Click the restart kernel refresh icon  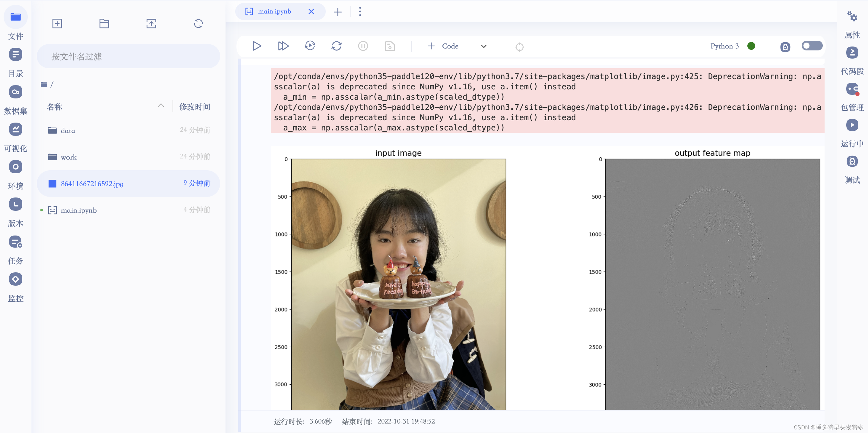tap(336, 46)
